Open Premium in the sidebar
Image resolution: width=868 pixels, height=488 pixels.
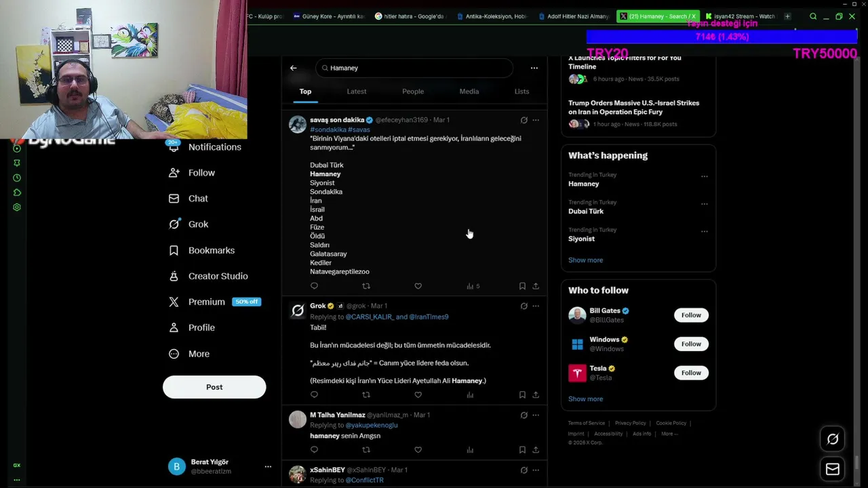tap(214, 302)
